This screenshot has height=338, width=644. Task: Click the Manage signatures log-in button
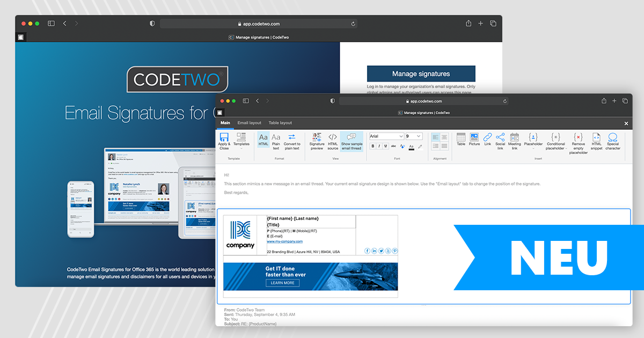421,74
